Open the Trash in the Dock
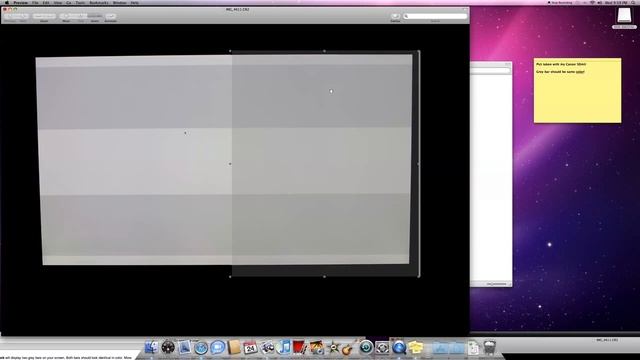This screenshot has width=640, height=360. point(490,348)
